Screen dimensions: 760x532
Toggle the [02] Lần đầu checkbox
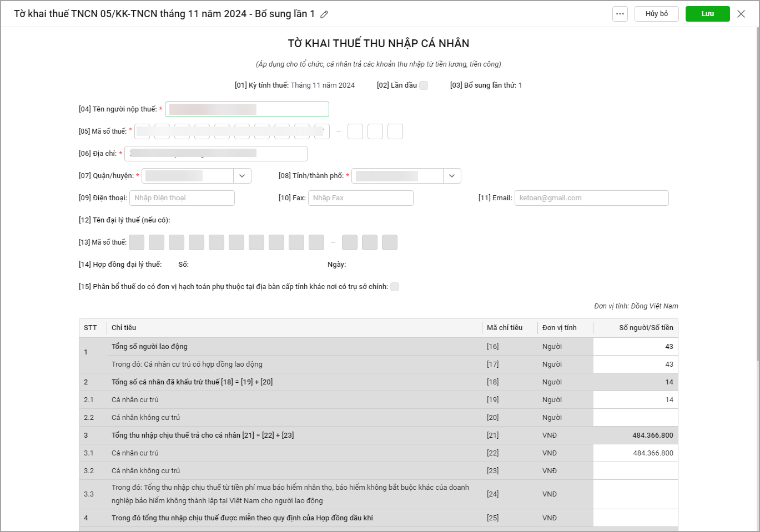(x=424, y=85)
